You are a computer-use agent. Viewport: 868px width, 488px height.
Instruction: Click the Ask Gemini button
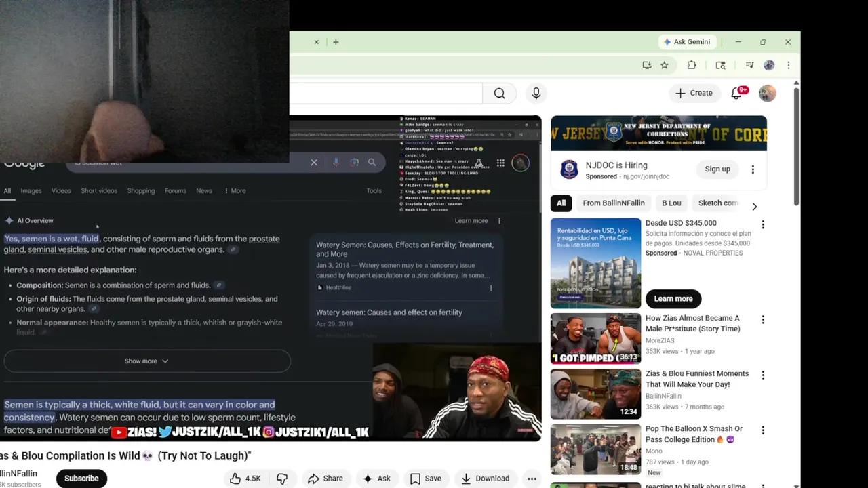coord(687,42)
